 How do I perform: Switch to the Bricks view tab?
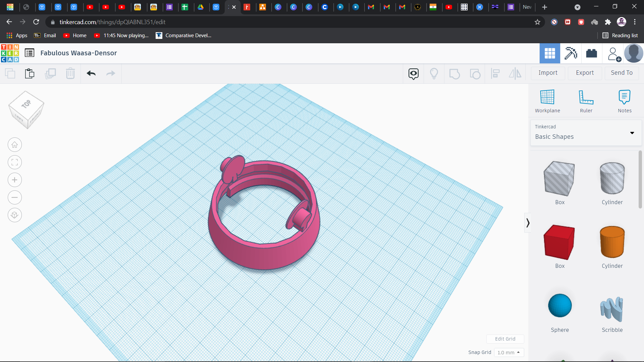point(591,53)
